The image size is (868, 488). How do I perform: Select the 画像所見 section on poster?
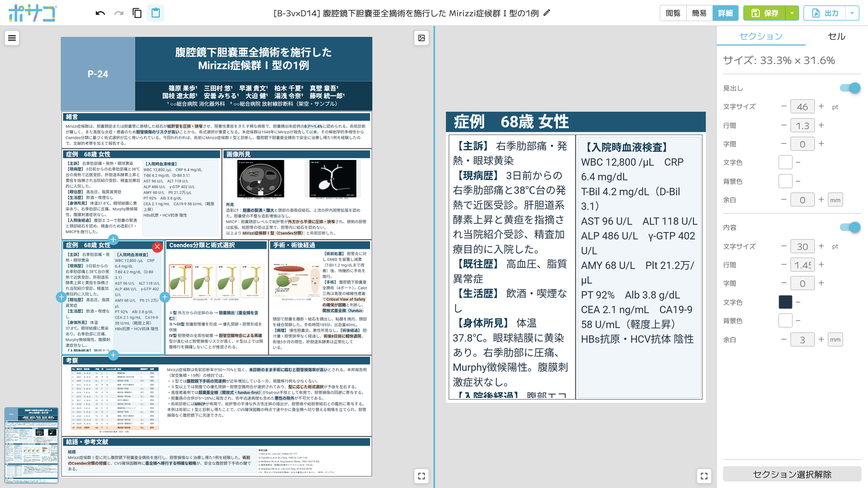[297, 194]
